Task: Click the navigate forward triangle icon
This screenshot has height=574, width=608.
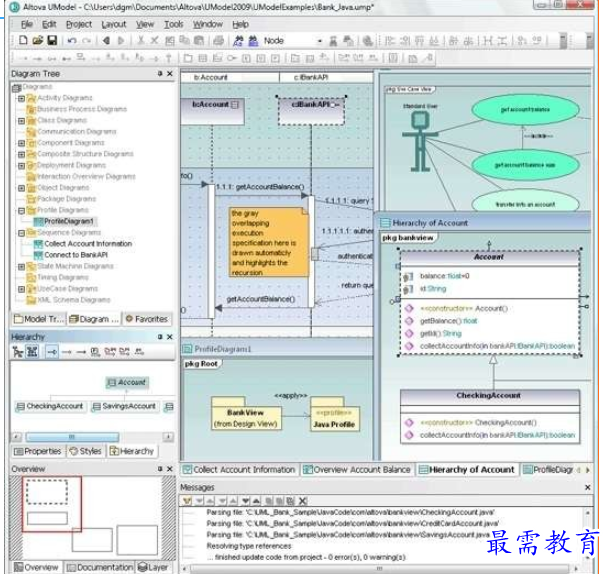Action: coord(121,40)
